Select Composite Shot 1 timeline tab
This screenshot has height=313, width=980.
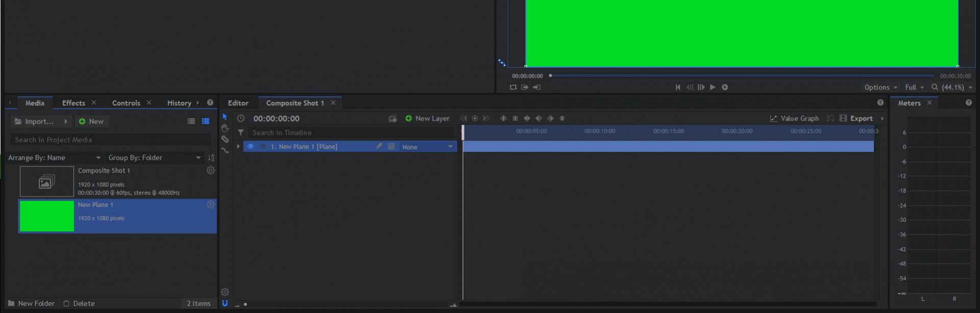pyautogui.click(x=295, y=103)
